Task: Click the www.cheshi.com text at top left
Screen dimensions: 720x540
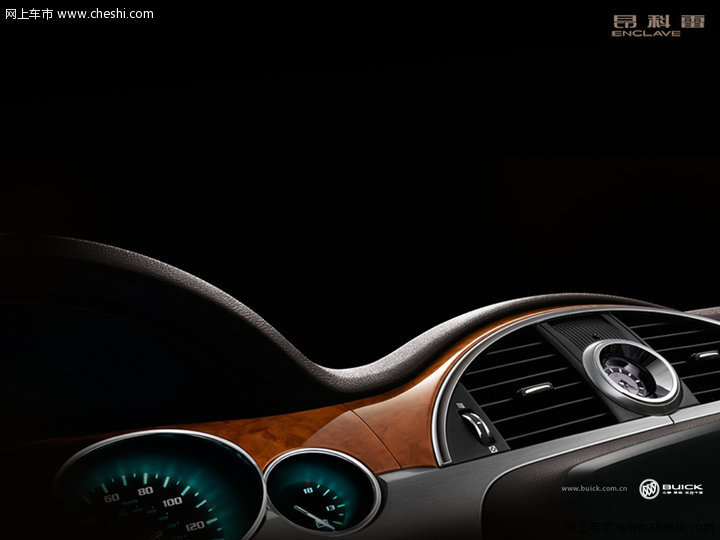Action: [105, 14]
